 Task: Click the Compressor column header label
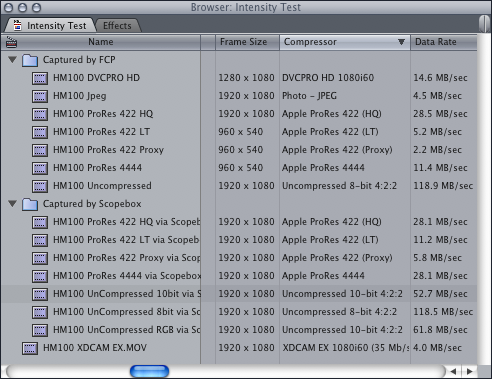coord(310,42)
